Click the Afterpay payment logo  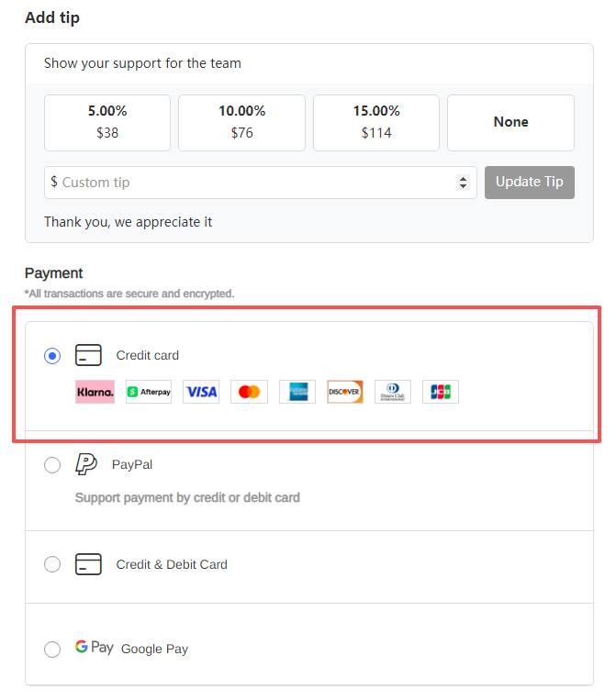pos(149,392)
